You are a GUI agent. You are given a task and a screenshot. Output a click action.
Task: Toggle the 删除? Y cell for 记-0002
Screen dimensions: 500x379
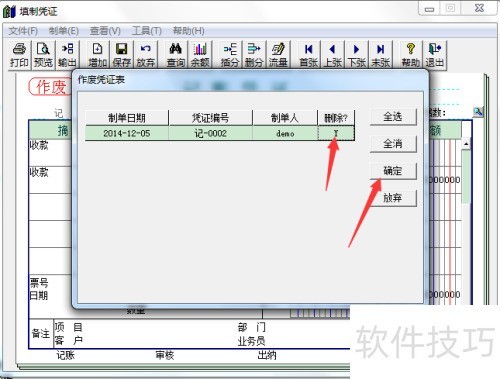click(x=336, y=133)
